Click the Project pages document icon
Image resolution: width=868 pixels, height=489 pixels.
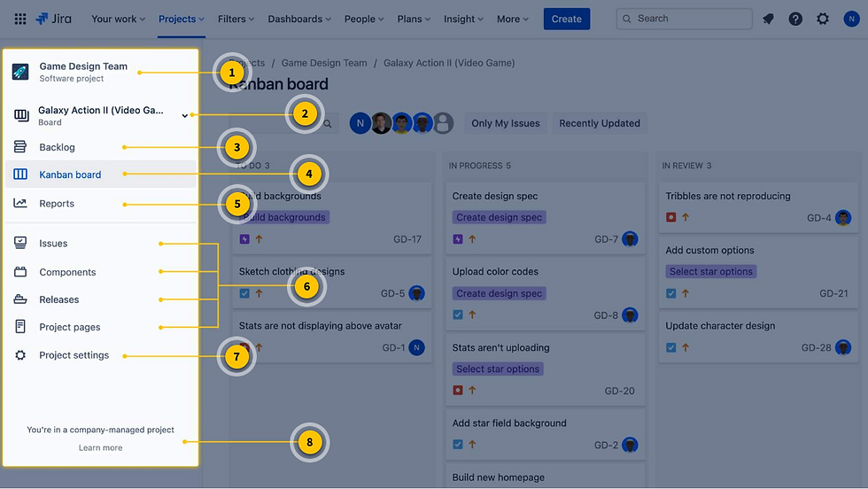coord(19,327)
